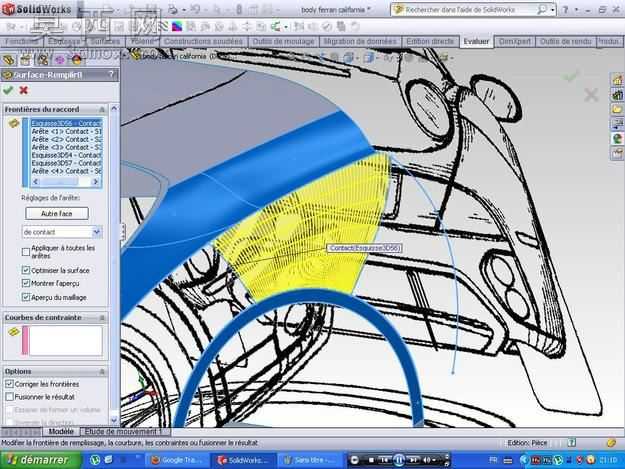The width and height of the screenshot is (625, 469).
Task: Open the SolidWorks Resources home icon in the task pane
Action: 617,80
